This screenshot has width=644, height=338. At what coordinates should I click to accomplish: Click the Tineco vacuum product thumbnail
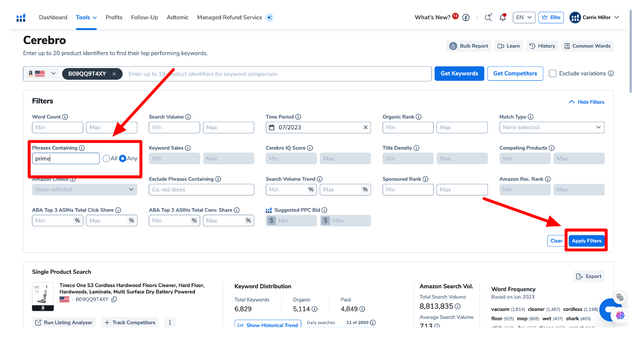point(43,297)
